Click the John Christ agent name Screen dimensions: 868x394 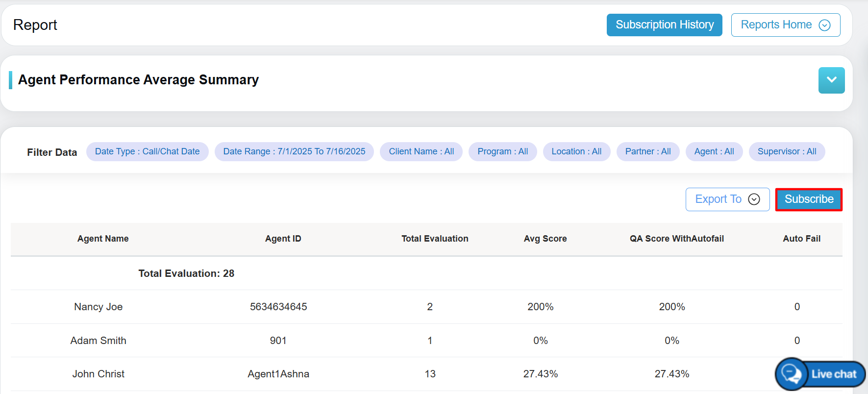tap(99, 374)
